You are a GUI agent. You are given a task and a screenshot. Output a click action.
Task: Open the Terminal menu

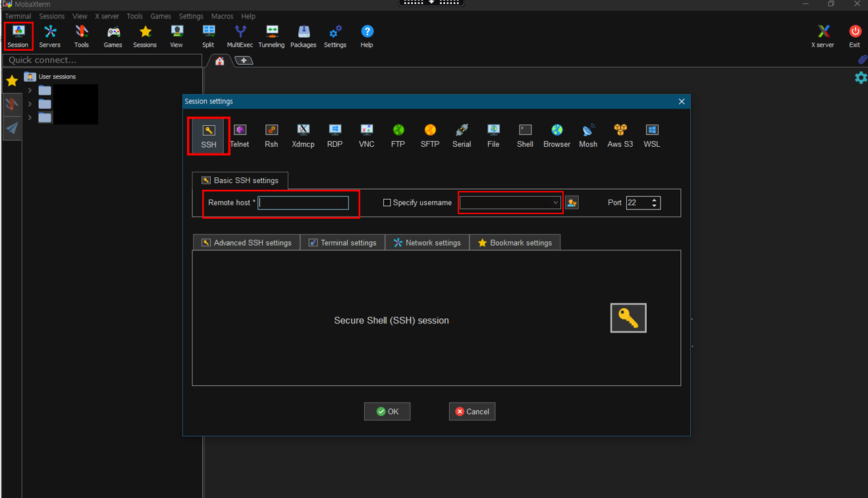[x=18, y=16]
